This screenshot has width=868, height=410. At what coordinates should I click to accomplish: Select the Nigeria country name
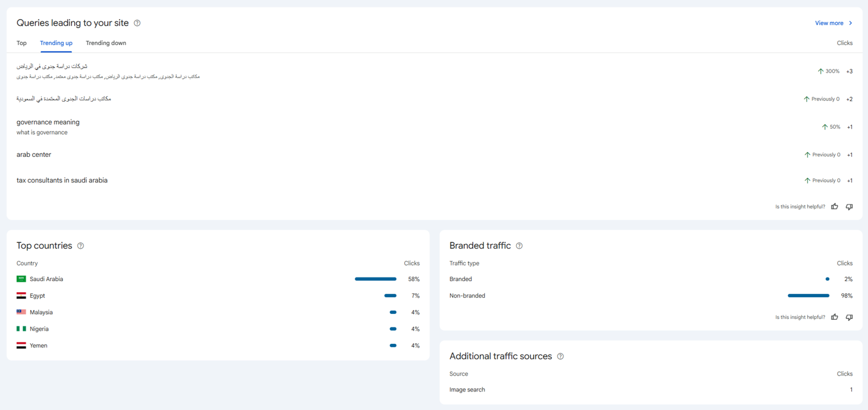pos(39,329)
